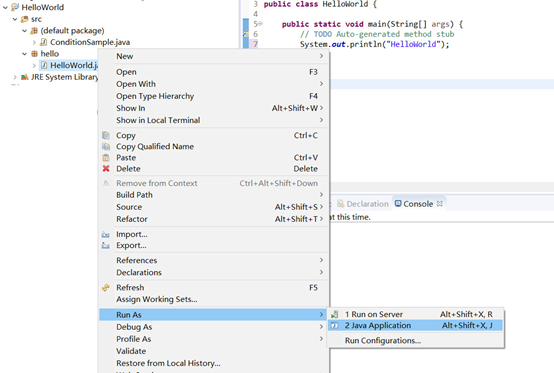Image resolution: width=554 pixels, height=373 pixels.
Task: Expand the New submenu arrow
Action: tap(321, 56)
